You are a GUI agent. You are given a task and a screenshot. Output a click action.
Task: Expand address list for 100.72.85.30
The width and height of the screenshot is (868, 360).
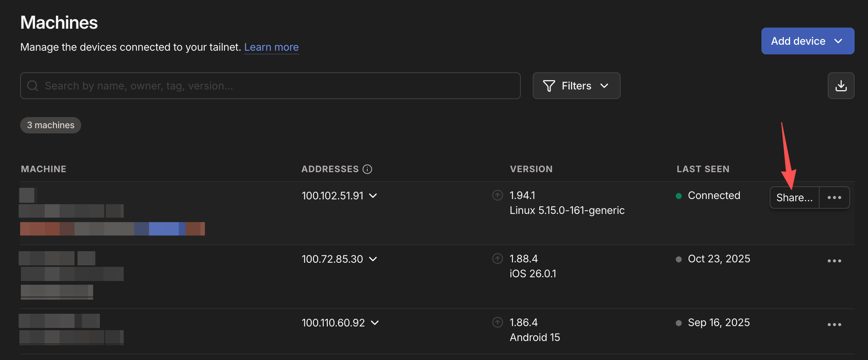coord(373,259)
